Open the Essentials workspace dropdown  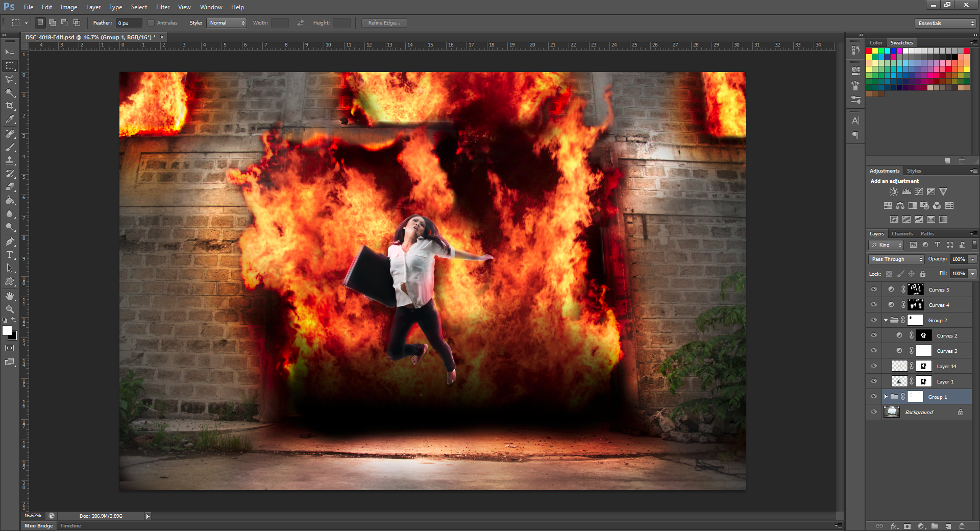tap(945, 23)
